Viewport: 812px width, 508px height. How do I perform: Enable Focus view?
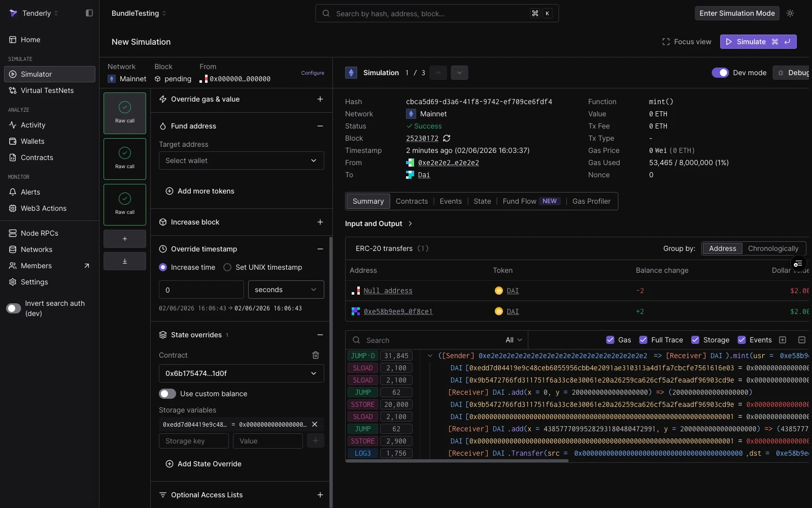[x=687, y=42]
